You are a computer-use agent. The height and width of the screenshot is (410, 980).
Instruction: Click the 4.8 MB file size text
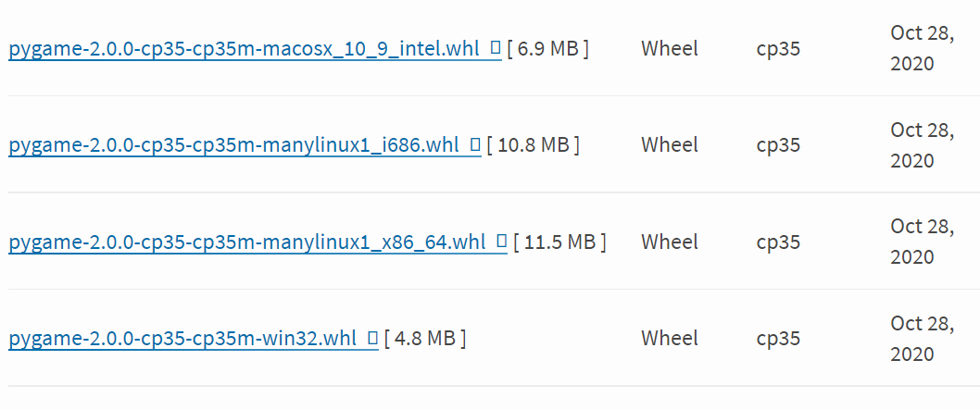(x=425, y=339)
